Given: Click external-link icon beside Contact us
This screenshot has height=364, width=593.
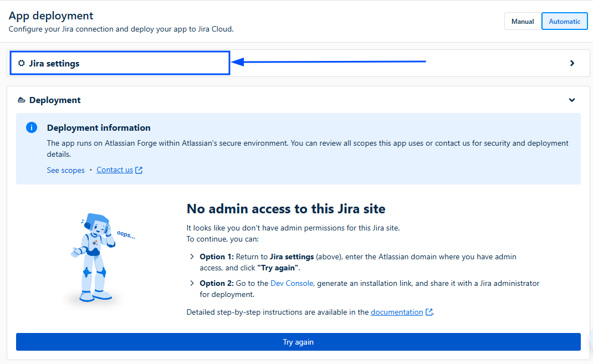Looking at the screenshot, I should (x=139, y=170).
